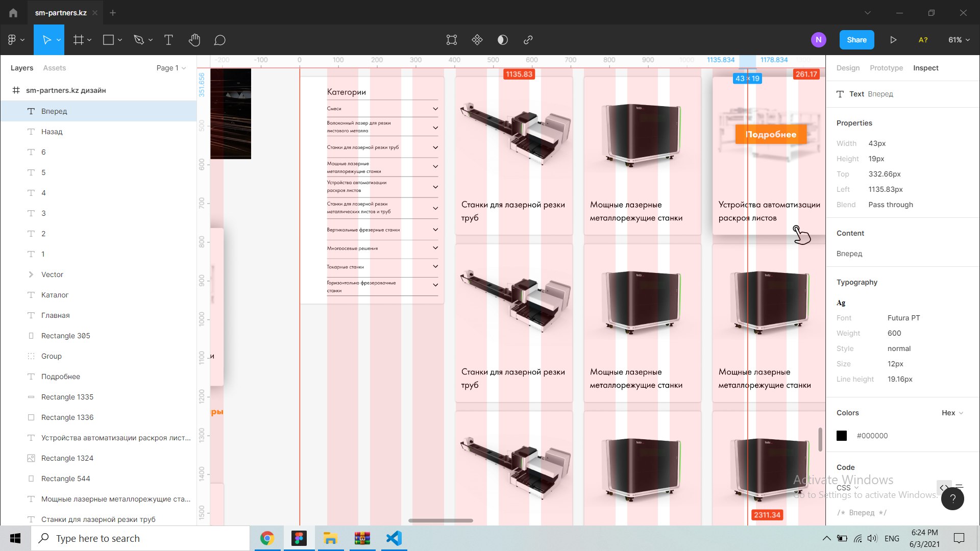Image resolution: width=980 pixels, height=551 pixels.
Task: Click the Edit object icon
Action: (452, 40)
